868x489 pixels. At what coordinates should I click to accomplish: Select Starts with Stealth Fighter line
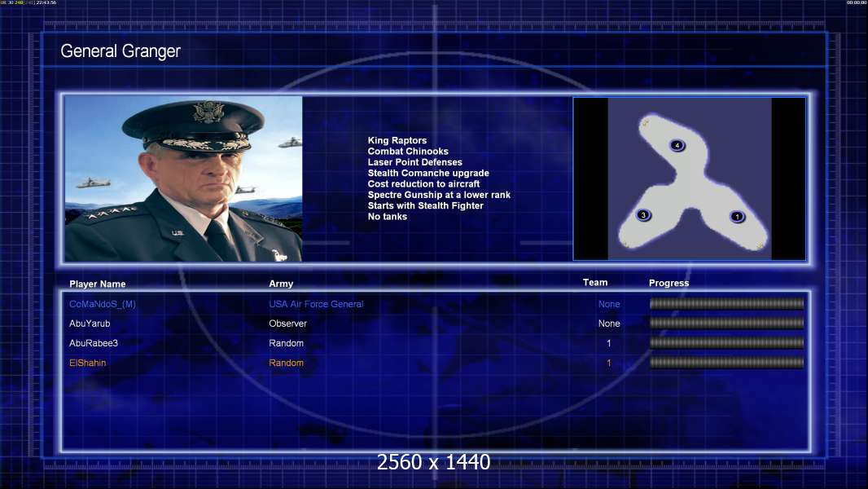tap(425, 205)
